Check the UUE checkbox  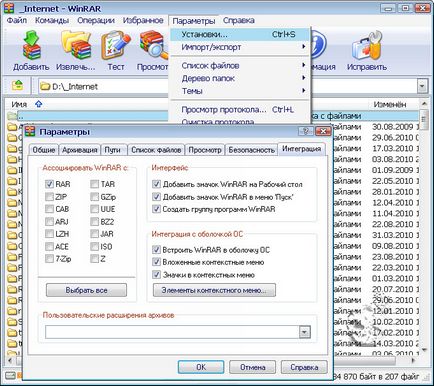click(x=95, y=209)
